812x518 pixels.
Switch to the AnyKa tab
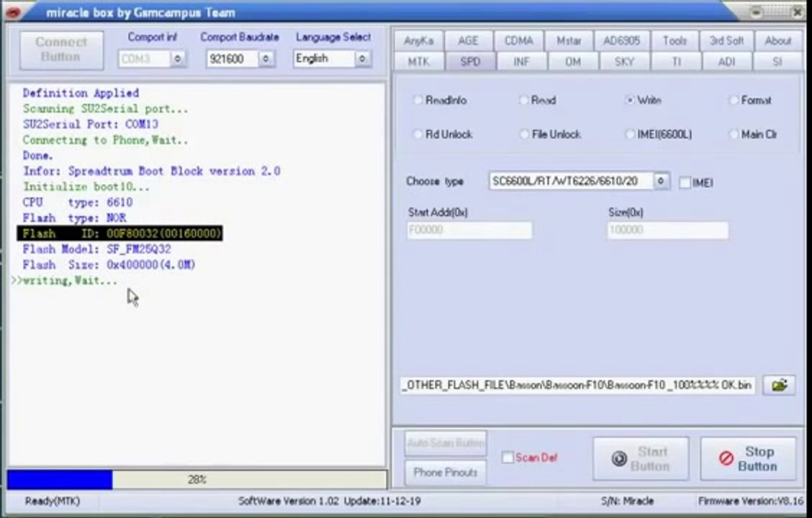[x=418, y=41]
